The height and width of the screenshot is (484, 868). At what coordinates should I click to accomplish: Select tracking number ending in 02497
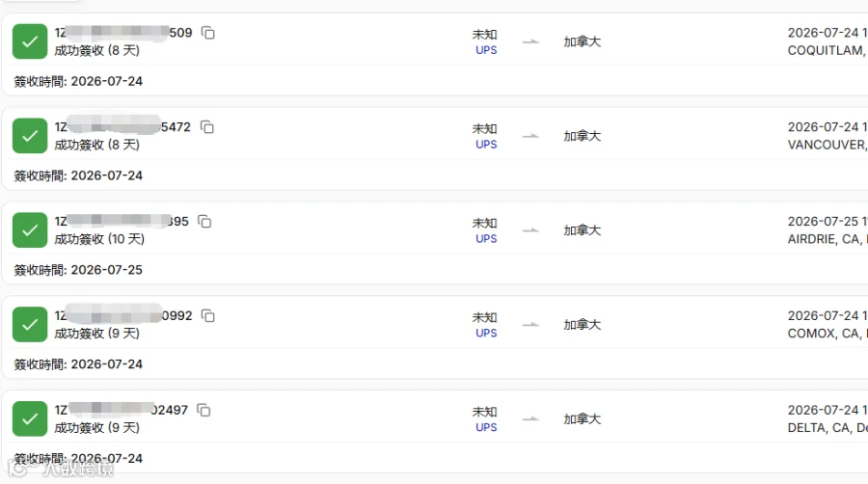tap(122, 410)
